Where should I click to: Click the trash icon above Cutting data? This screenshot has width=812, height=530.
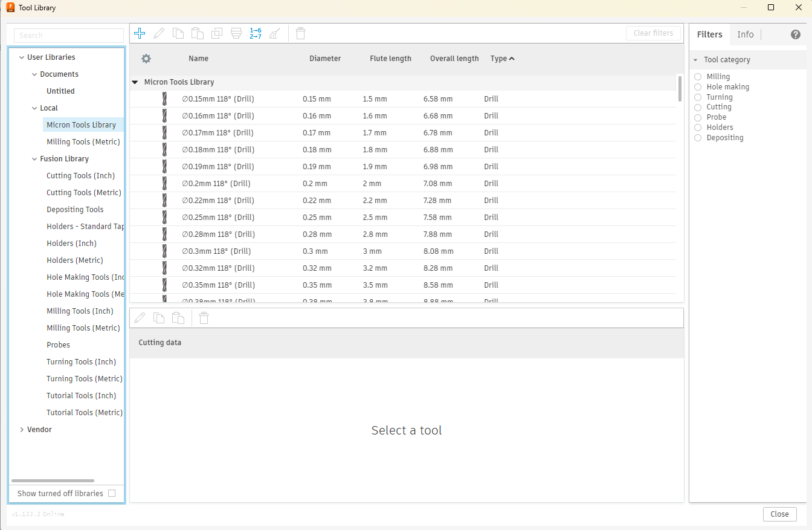204,318
